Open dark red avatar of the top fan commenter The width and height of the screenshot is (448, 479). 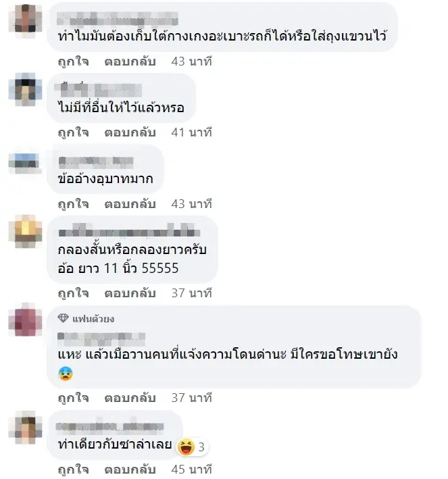pos(26,320)
